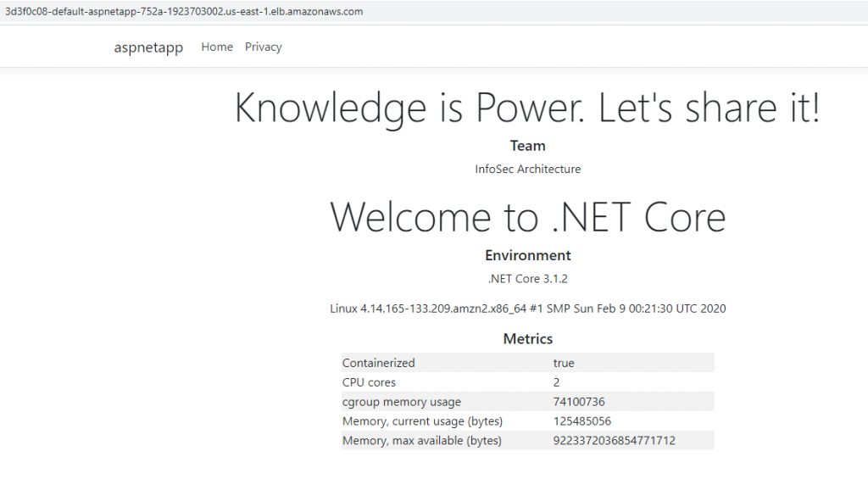
Task: Click the ".NET Core 3.1.2" version text
Action: point(527,279)
